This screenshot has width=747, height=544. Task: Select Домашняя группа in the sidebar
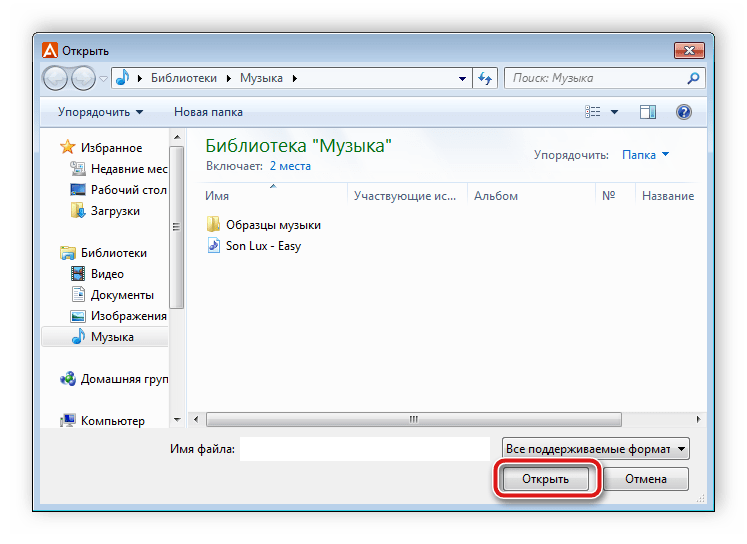coord(124,379)
